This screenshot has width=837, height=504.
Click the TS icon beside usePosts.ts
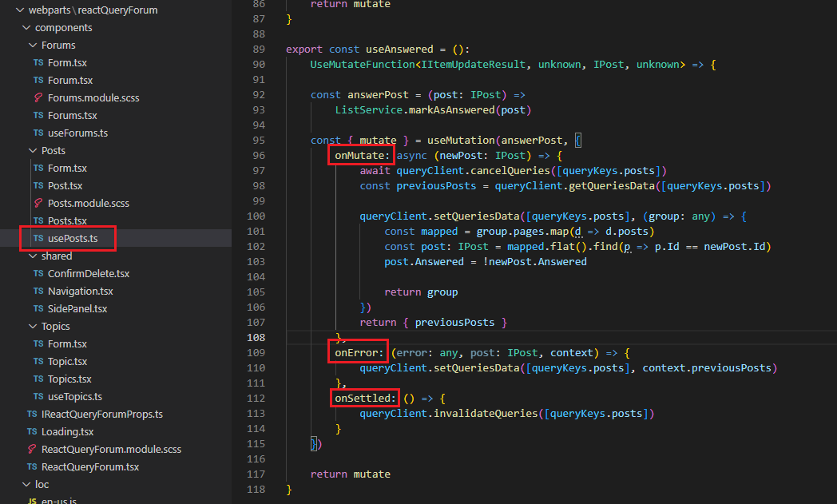click(38, 238)
